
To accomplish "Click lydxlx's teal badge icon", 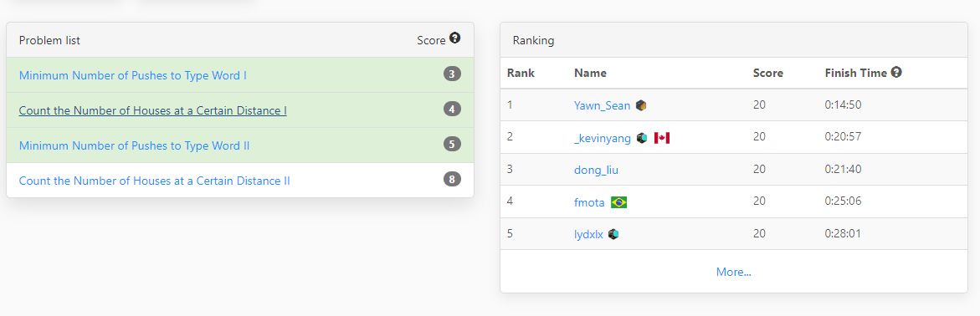I will point(613,234).
